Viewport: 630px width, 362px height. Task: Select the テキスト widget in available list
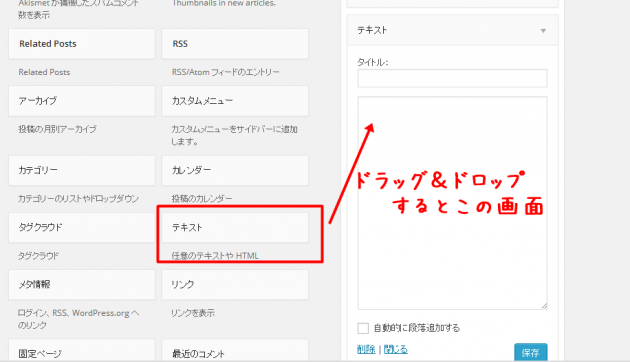pos(235,227)
